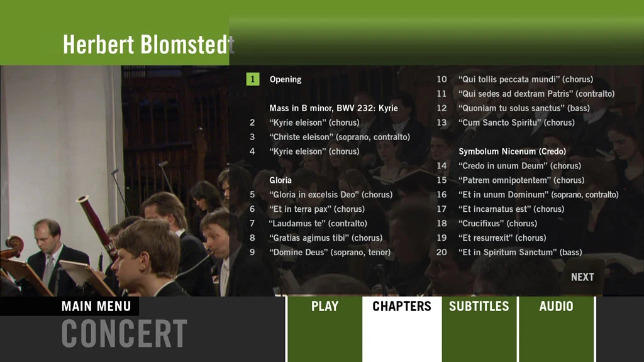The image size is (644, 362).
Task: Play chapter titled Opening
Action: pyautogui.click(x=286, y=80)
